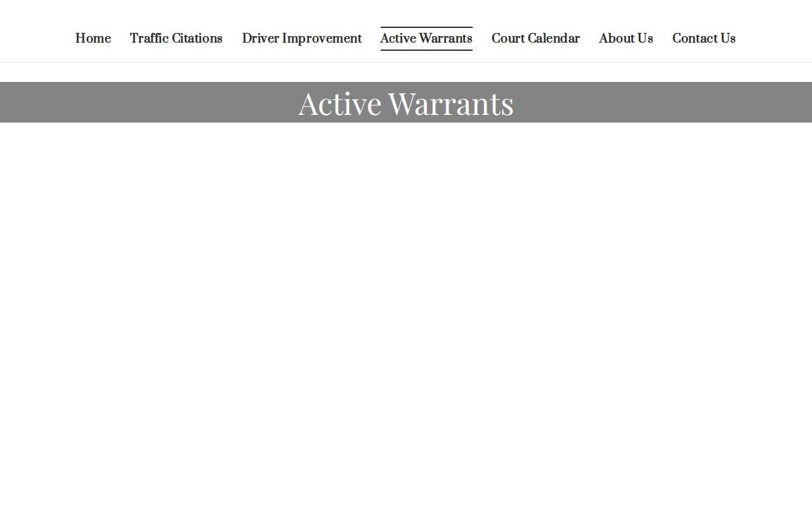Open the About Us page
The image size is (812, 508).
click(x=626, y=39)
